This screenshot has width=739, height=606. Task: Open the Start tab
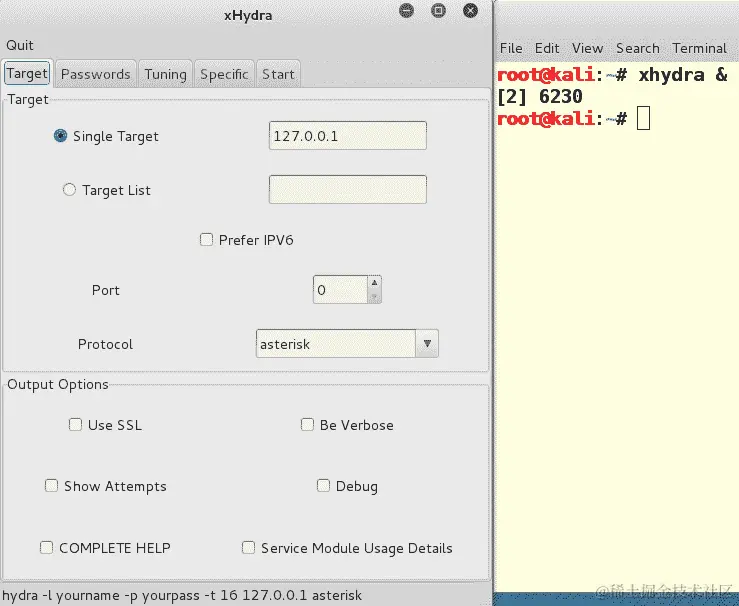pos(278,74)
